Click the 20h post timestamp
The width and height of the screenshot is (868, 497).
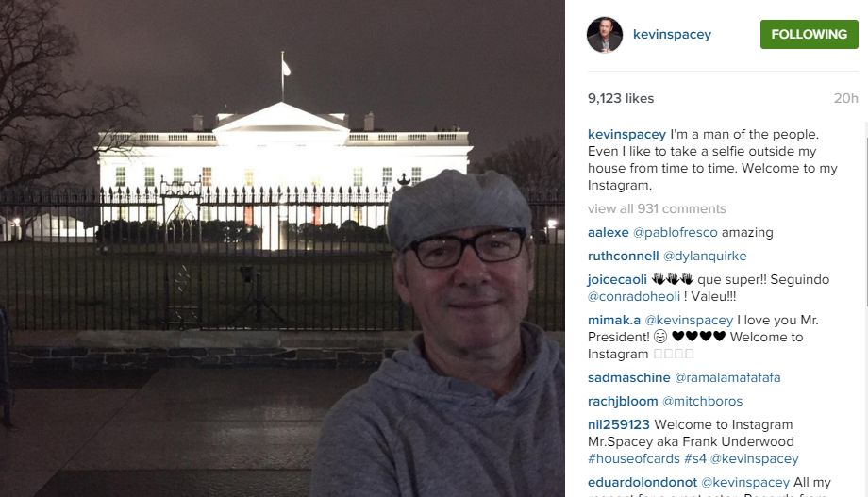(845, 98)
